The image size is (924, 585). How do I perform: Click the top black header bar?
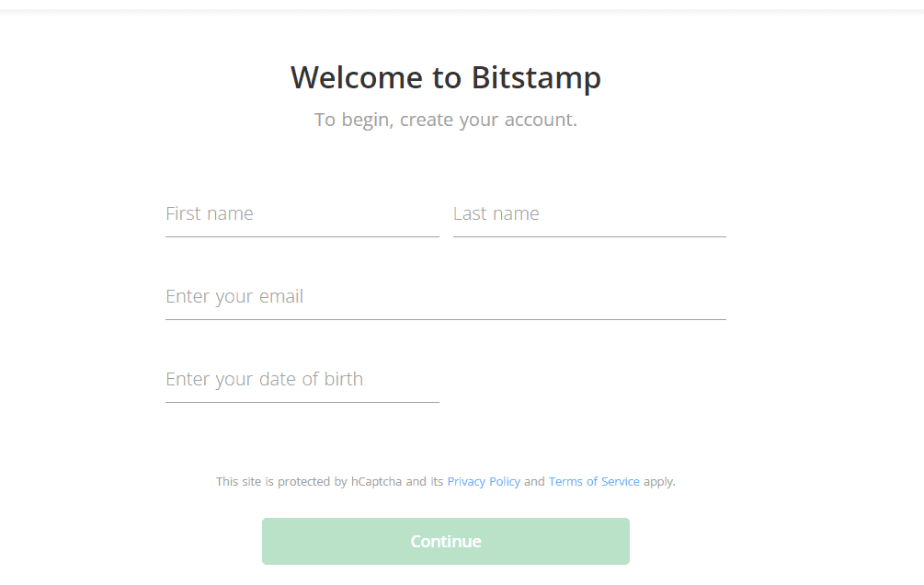click(462, 6)
